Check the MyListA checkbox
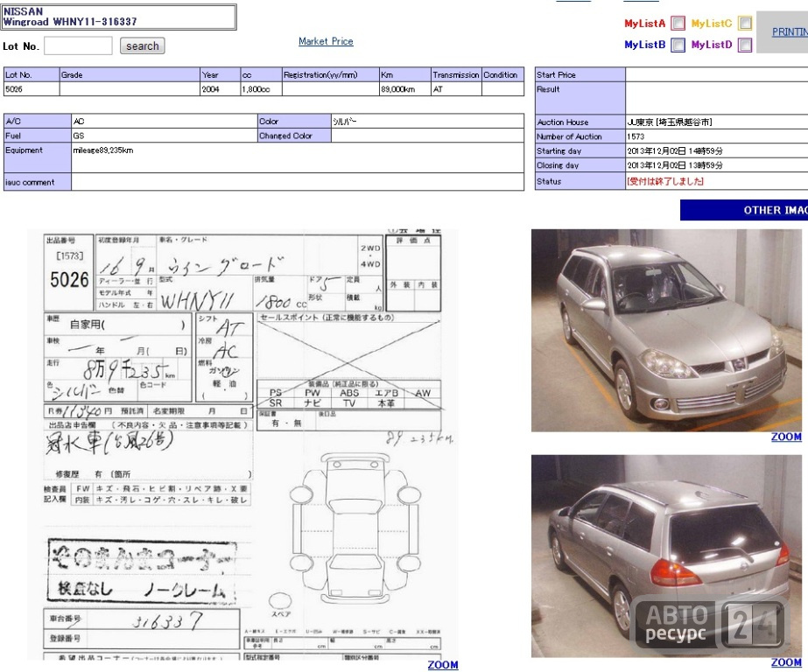Screen dimensions: 808x672 tap(678, 23)
